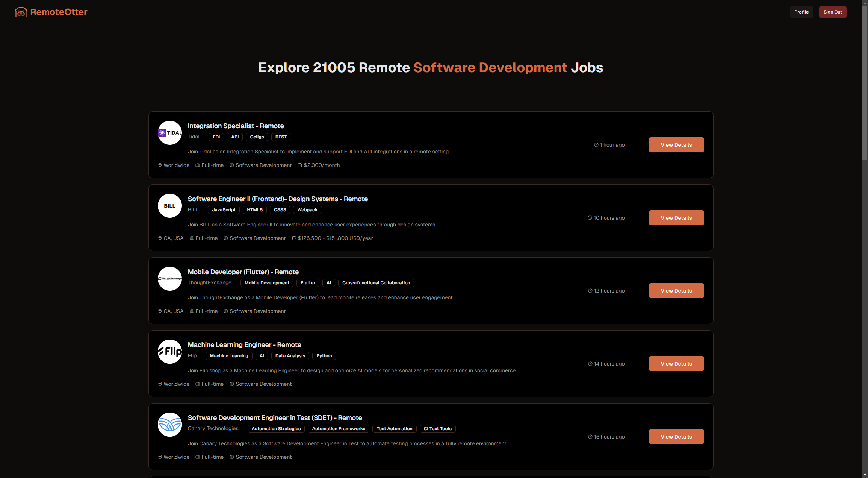
Task: Select the CI Test Tools tag
Action: point(438,429)
